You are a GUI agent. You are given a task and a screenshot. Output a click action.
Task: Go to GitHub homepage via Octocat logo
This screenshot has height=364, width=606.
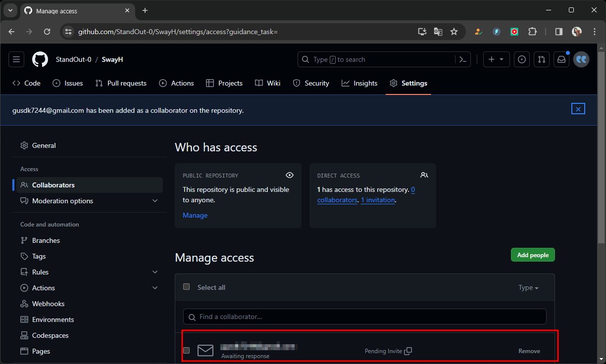(x=40, y=59)
